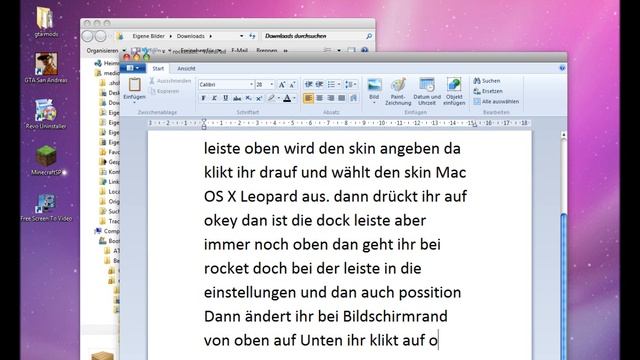Select GTA San Andreas desktop shortcut
640x360 pixels.
(x=46, y=68)
